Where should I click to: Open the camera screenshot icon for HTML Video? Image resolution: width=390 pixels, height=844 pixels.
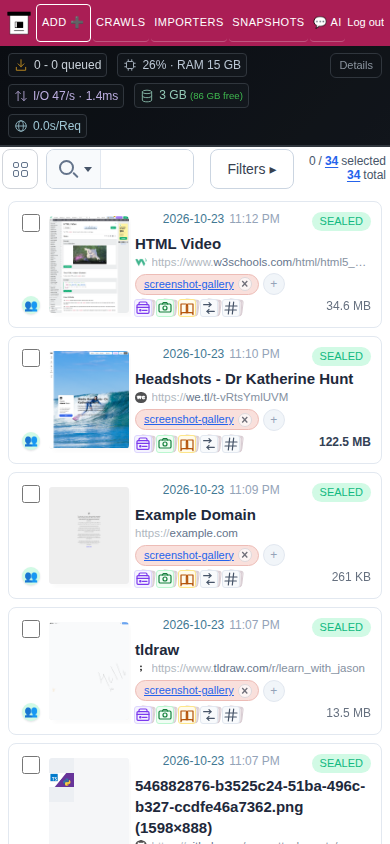pyautogui.click(x=165, y=308)
